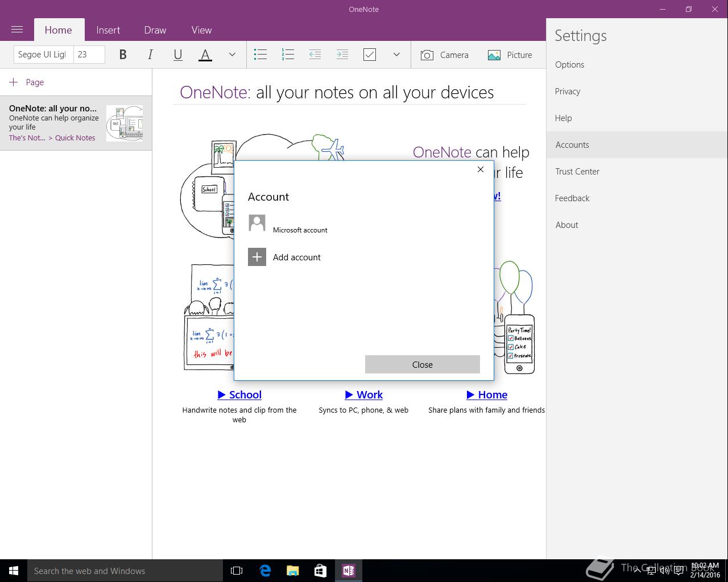728x582 pixels.
Task: Apply the font color
Action: 205,55
